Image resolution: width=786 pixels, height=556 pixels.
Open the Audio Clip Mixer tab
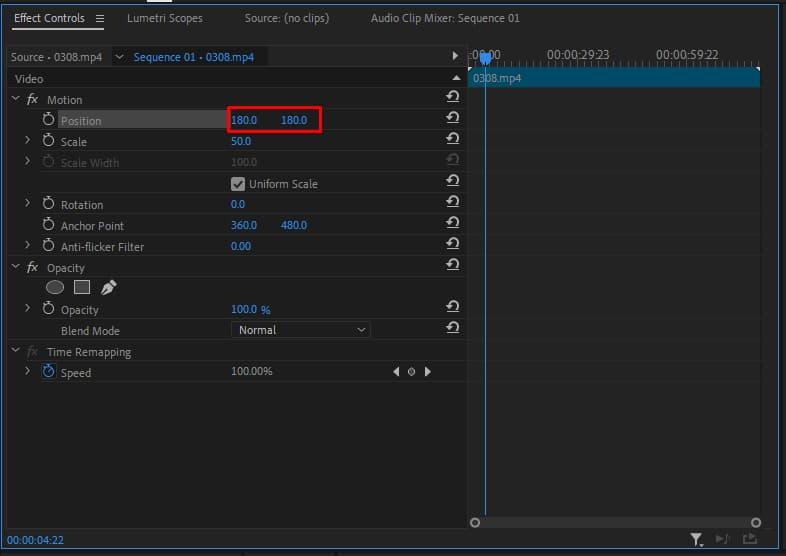(x=445, y=19)
